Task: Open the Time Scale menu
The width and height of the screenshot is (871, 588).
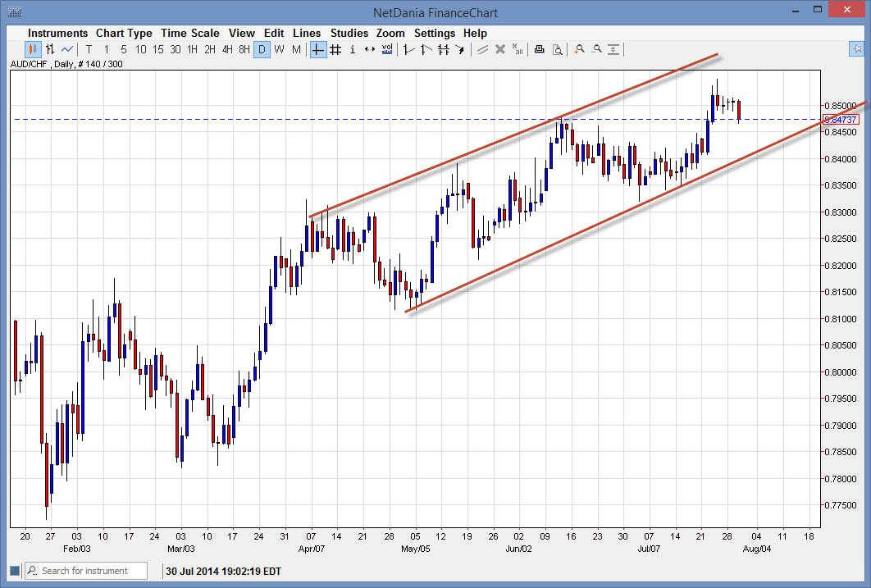Action: pyautogui.click(x=190, y=33)
